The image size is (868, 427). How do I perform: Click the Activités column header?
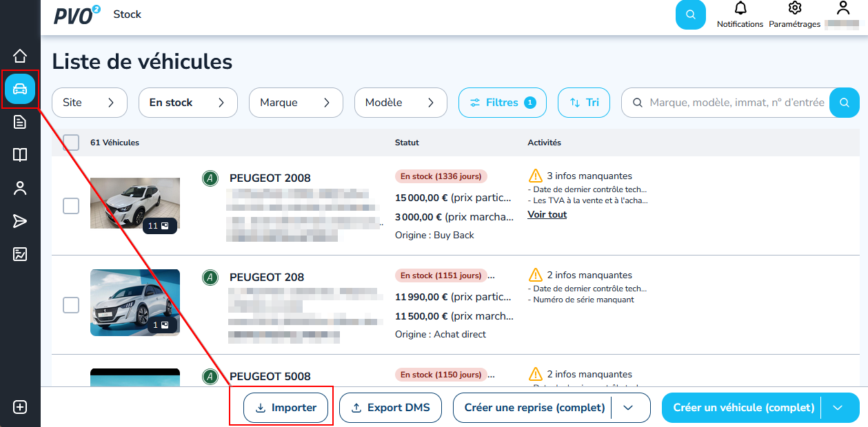tap(544, 143)
